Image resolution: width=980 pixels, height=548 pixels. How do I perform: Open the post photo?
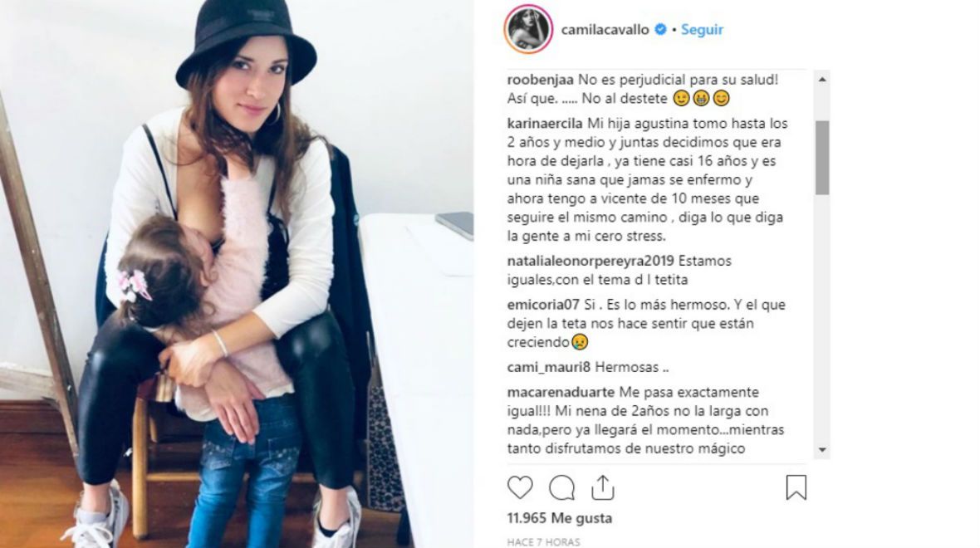pos(237,274)
